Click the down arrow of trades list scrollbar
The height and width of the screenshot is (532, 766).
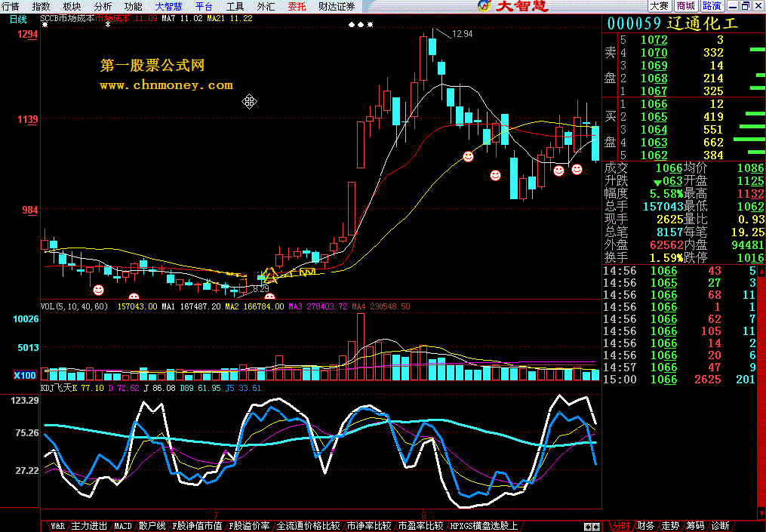pos(761,514)
